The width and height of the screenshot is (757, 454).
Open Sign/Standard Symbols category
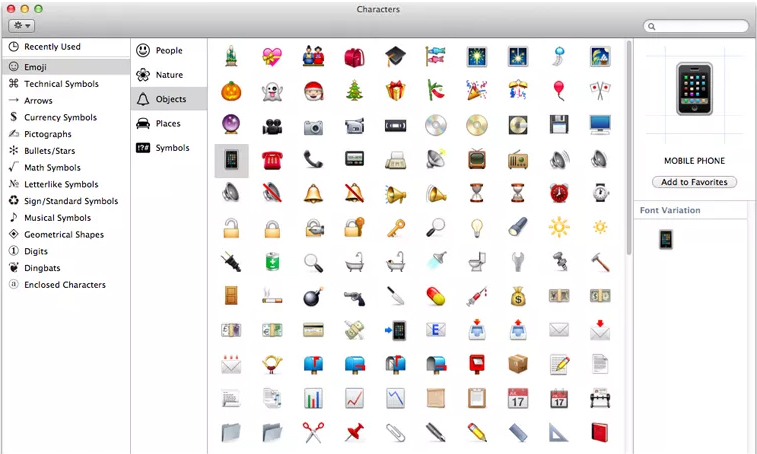(66, 201)
